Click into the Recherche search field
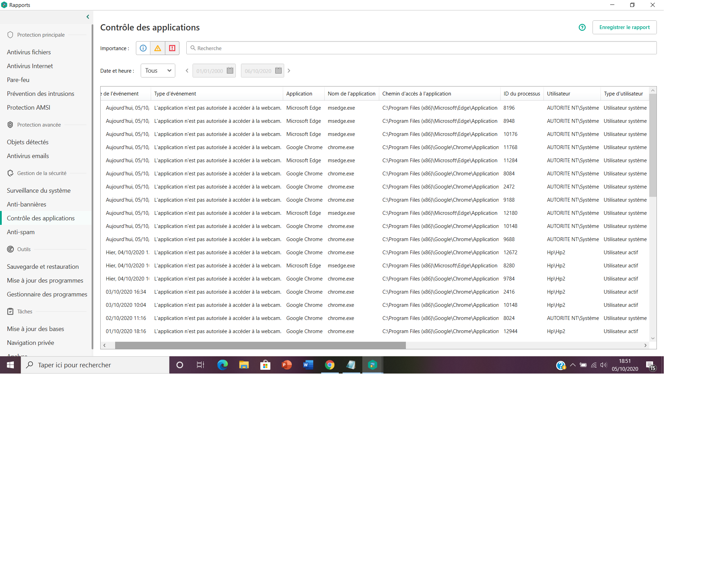726x588 pixels. (421, 48)
